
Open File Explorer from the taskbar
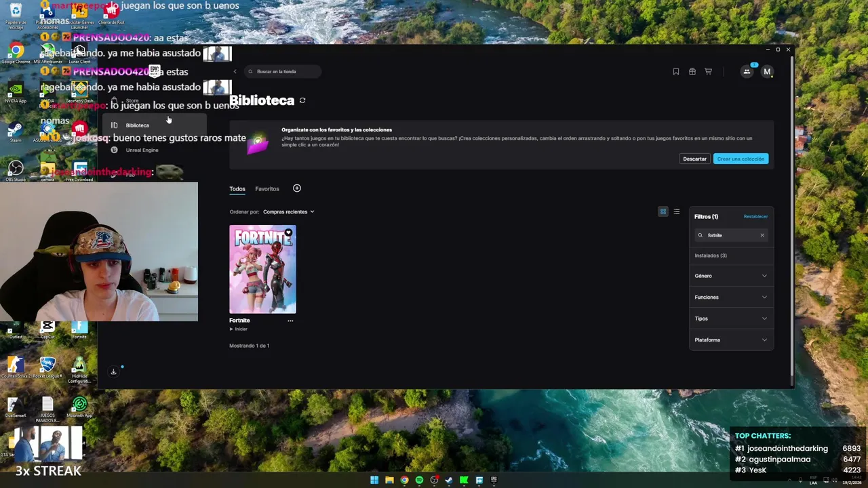tap(389, 480)
